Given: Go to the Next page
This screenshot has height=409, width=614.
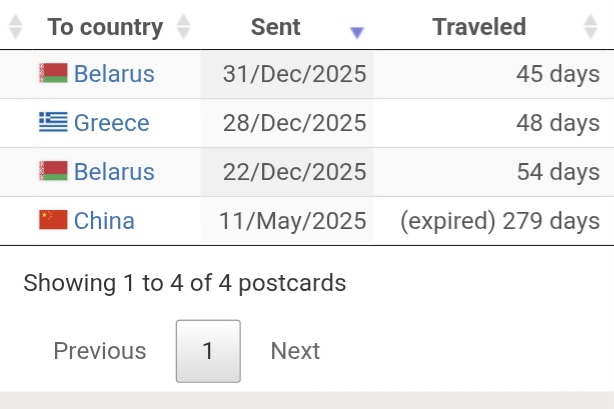Looking at the screenshot, I should tap(295, 351).
